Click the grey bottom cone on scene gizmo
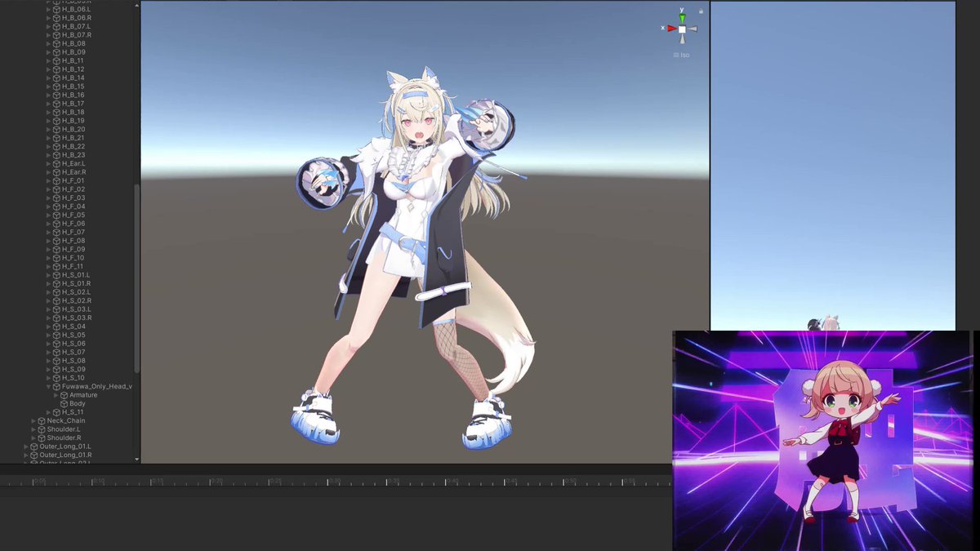 [683, 40]
